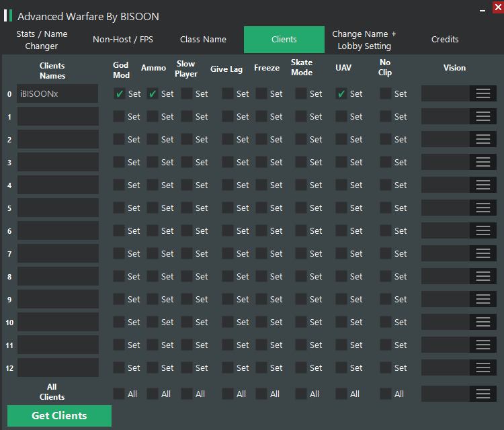
Task: Check UAV for client 11
Action: pos(341,345)
